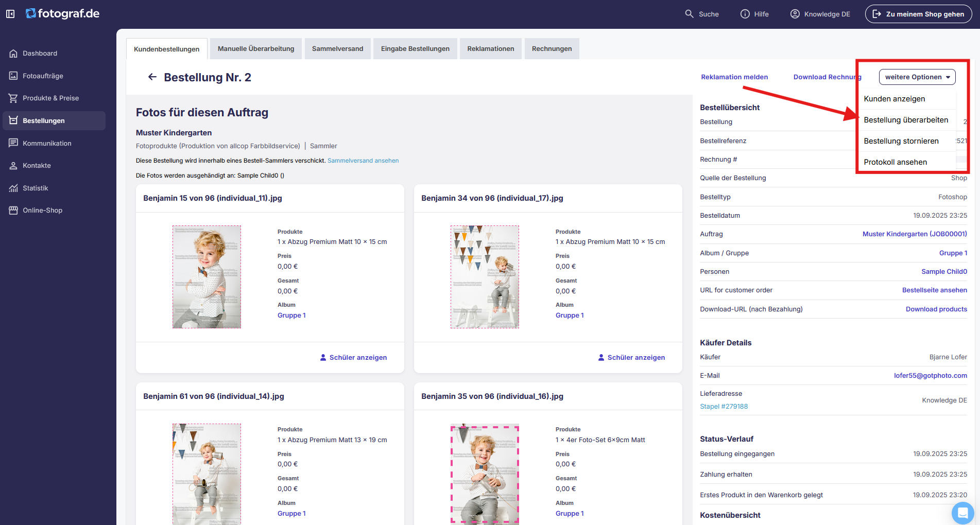The width and height of the screenshot is (980, 525).
Task: Open the Rechnungen tab
Action: 552,49
